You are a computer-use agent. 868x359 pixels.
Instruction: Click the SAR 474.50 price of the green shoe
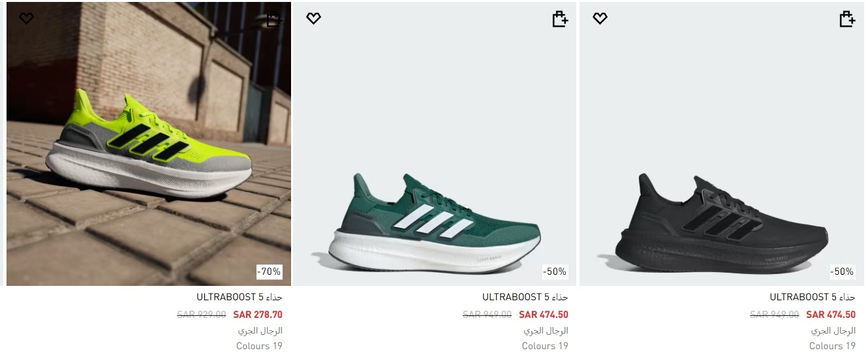point(544,315)
